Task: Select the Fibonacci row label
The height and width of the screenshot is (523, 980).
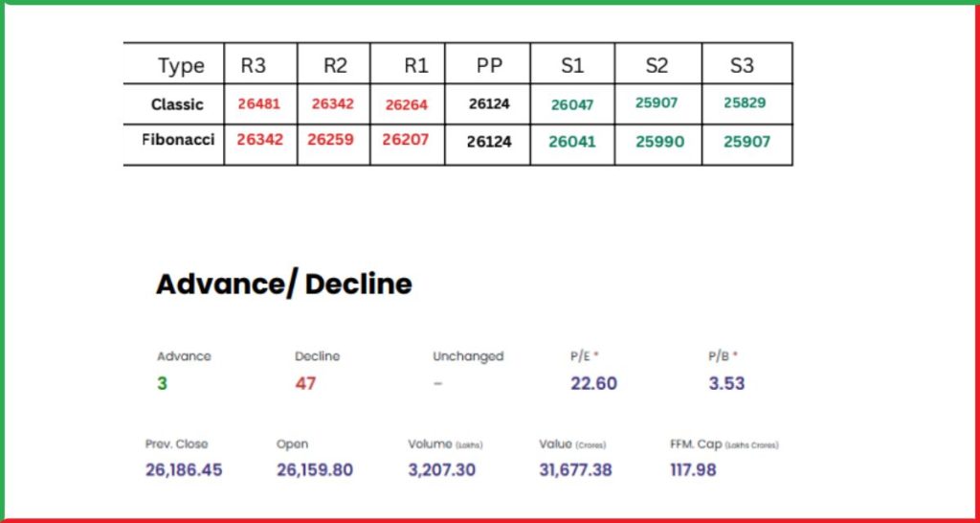Action: click(x=178, y=140)
